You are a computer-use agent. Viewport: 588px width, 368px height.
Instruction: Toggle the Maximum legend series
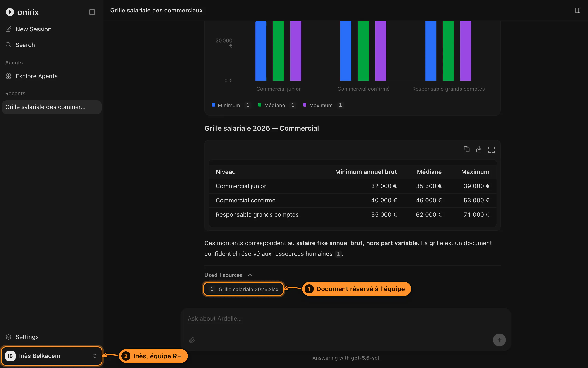(318, 105)
